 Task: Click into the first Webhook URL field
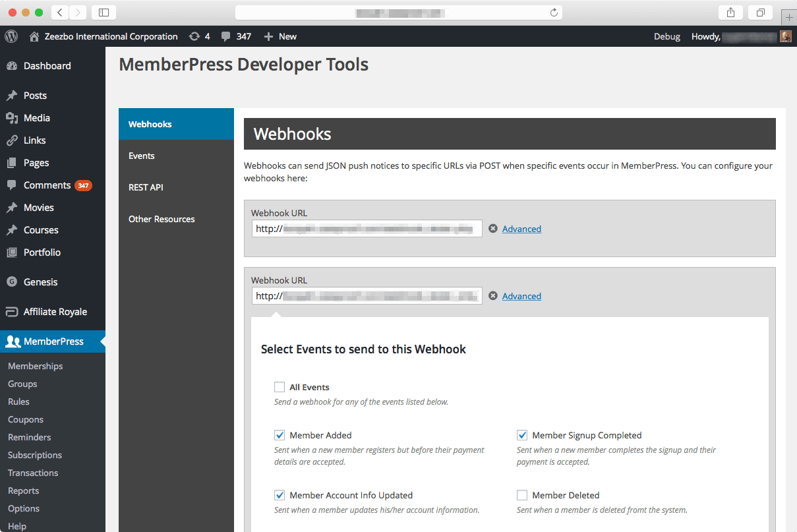pos(367,229)
